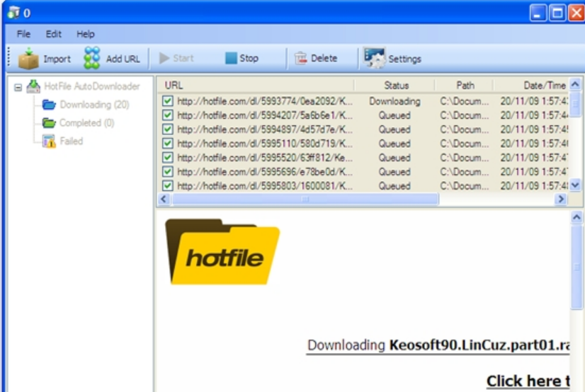Click the download list scroll up arrow
The width and height of the screenshot is (585, 392).
coord(575,85)
